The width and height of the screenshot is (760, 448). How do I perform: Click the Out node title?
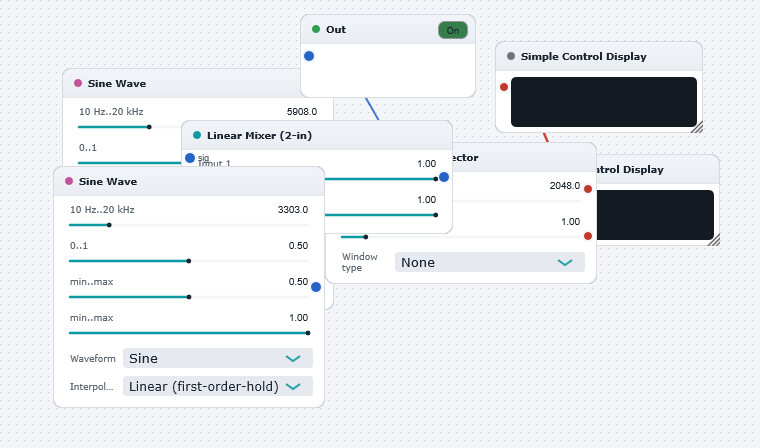coord(336,30)
